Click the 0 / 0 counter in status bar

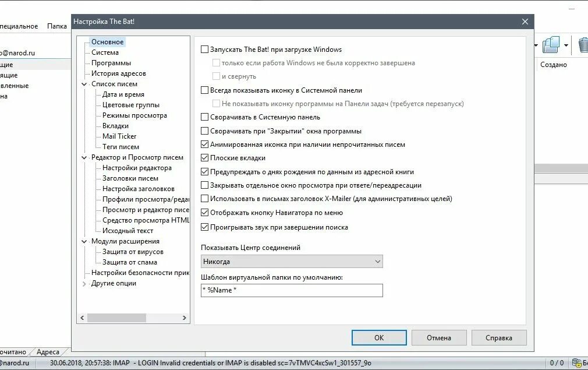click(x=557, y=363)
